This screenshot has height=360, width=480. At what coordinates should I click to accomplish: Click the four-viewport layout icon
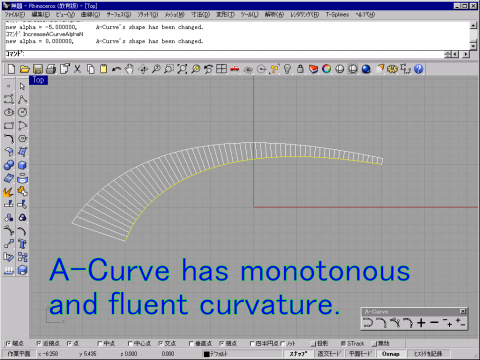tap(221, 69)
